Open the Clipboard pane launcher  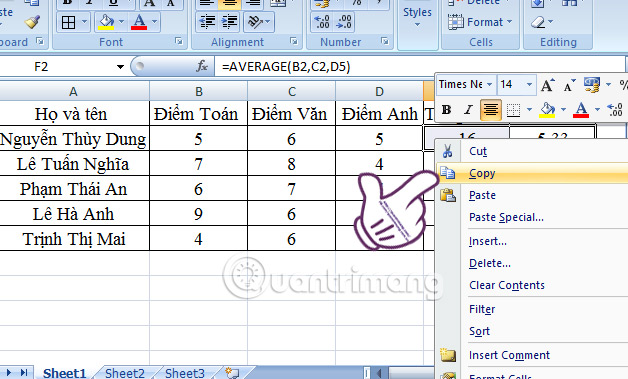(x=40, y=41)
